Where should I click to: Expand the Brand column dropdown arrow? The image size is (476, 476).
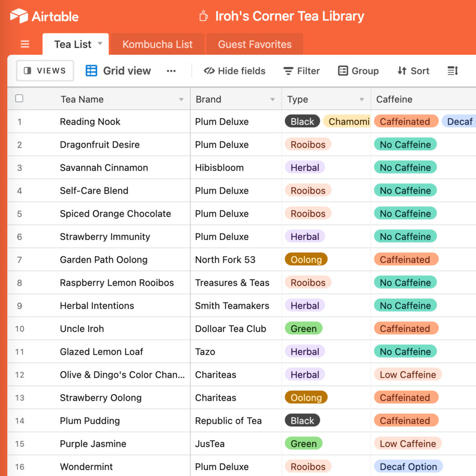pyautogui.click(x=273, y=100)
